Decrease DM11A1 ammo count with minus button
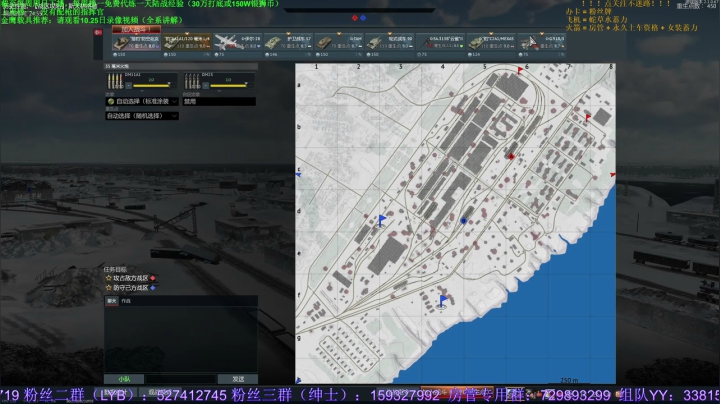Viewport: 720px width, 404px height. coord(129,85)
